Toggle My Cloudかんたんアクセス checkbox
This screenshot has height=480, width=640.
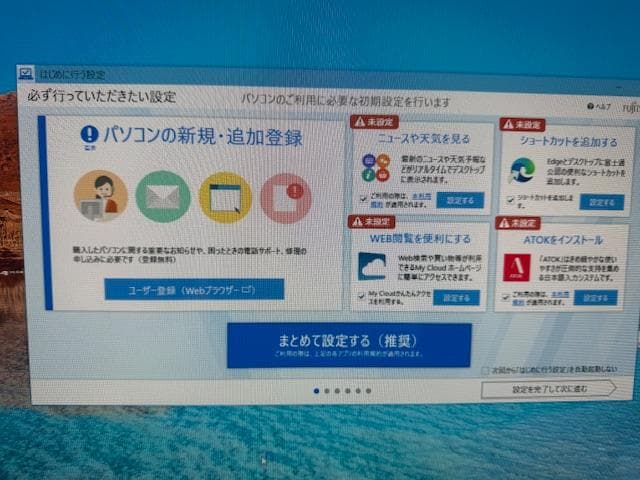pyautogui.click(x=361, y=296)
